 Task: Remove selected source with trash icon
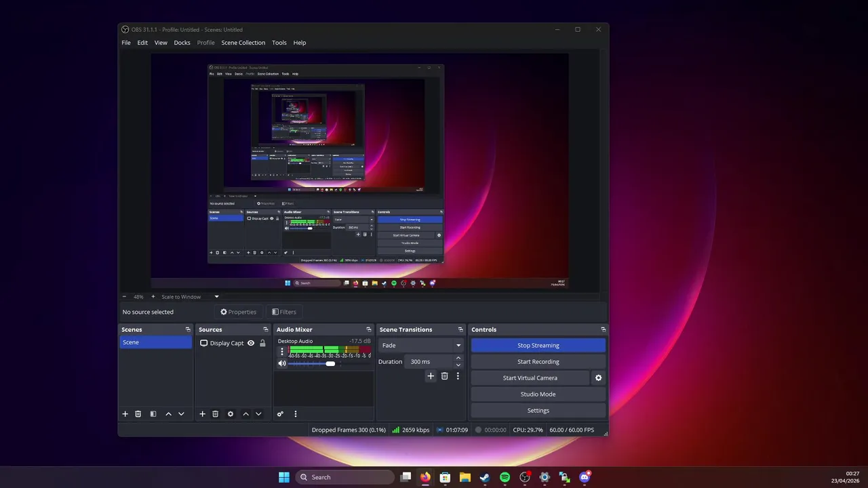pos(216,414)
